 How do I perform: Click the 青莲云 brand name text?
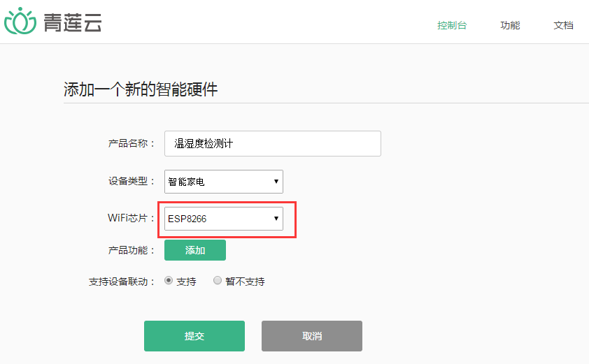point(73,22)
